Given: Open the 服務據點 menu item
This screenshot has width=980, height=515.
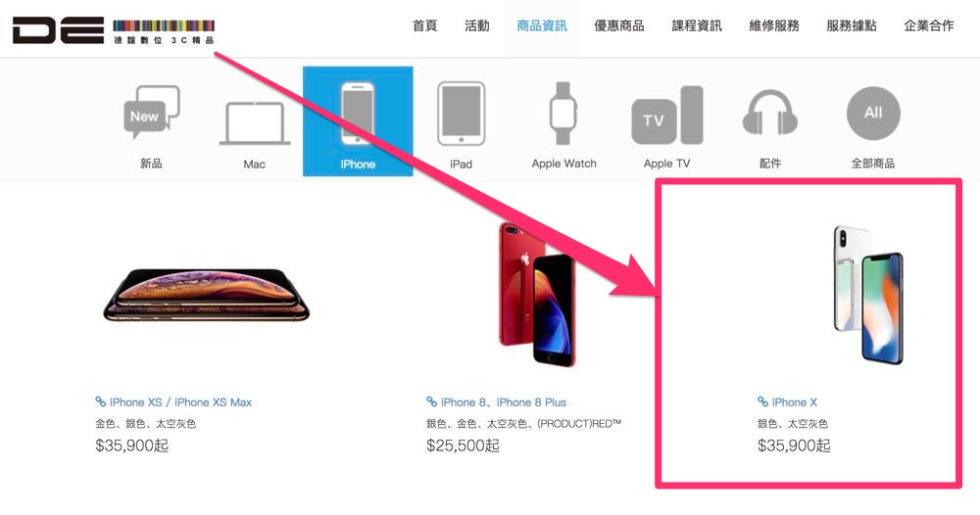Looking at the screenshot, I should point(852,25).
